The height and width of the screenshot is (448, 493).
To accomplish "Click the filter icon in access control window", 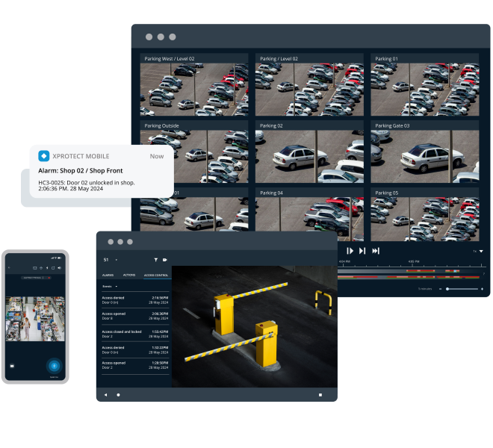I will pyautogui.click(x=155, y=260).
